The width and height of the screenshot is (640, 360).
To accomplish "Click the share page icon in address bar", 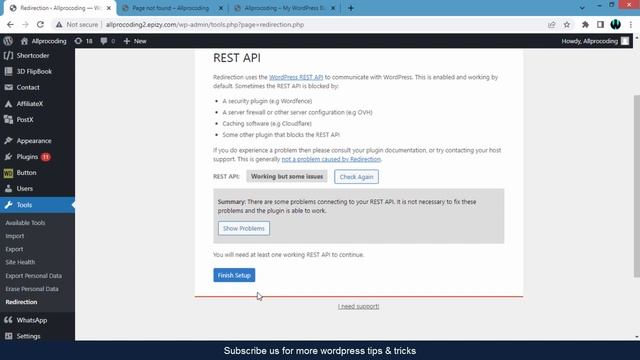I will click(x=552, y=24).
